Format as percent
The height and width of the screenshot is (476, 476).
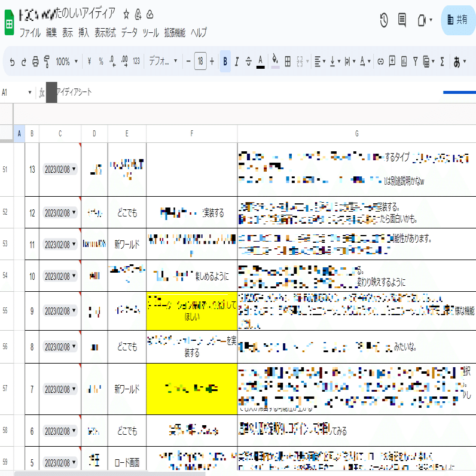pyautogui.click(x=101, y=62)
